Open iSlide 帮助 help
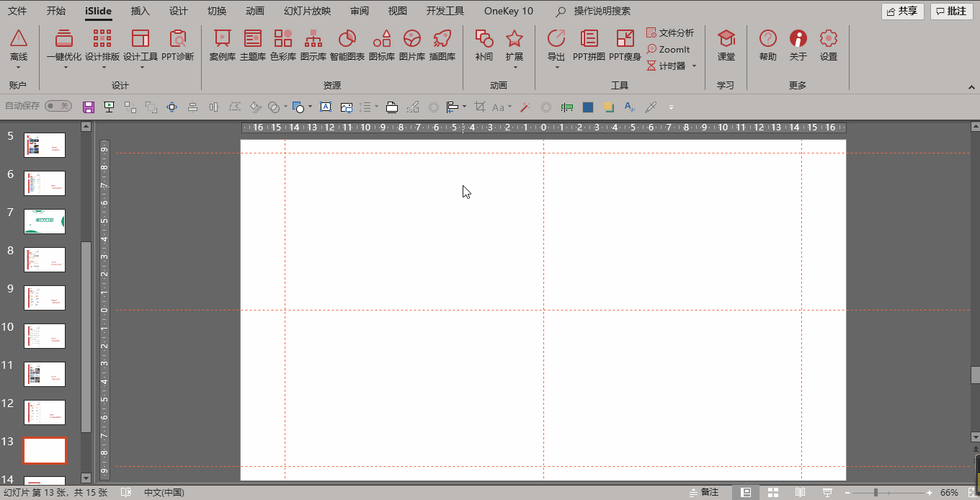Image resolution: width=980 pixels, height=500 pixels. coord(768,45)
